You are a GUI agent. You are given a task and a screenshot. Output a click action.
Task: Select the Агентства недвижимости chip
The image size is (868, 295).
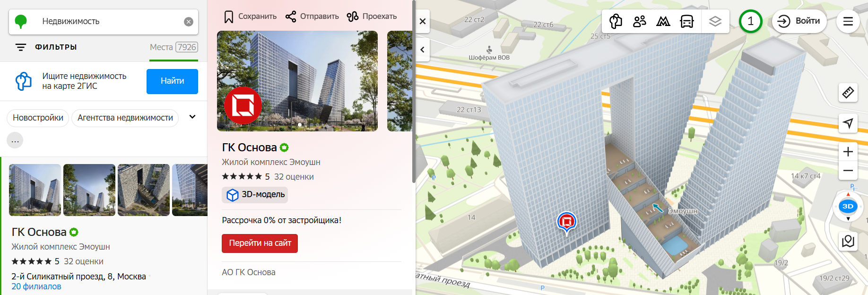coord(125,118)
